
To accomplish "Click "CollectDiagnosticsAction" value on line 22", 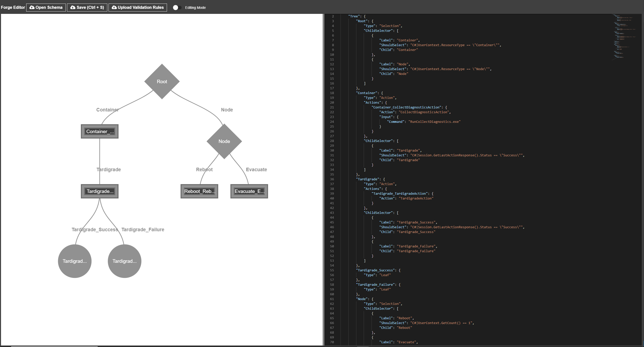I will 424,112.
